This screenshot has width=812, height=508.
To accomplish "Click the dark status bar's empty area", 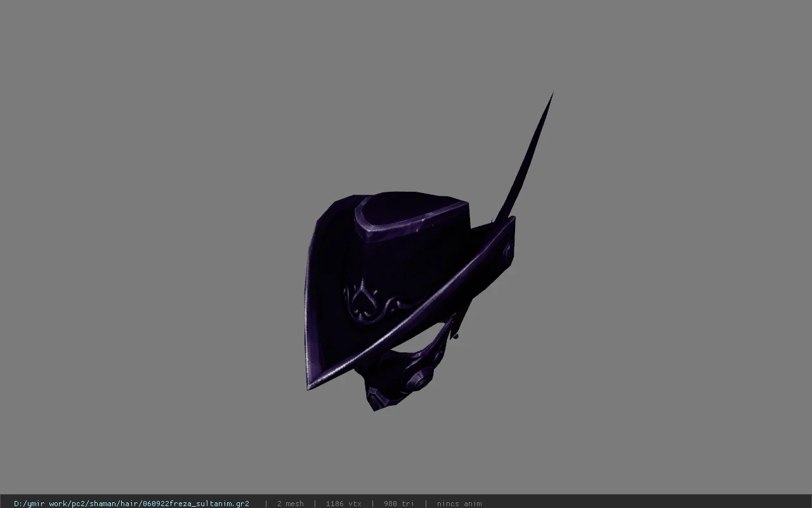I will pyautogui.click(x=647, y=504).
